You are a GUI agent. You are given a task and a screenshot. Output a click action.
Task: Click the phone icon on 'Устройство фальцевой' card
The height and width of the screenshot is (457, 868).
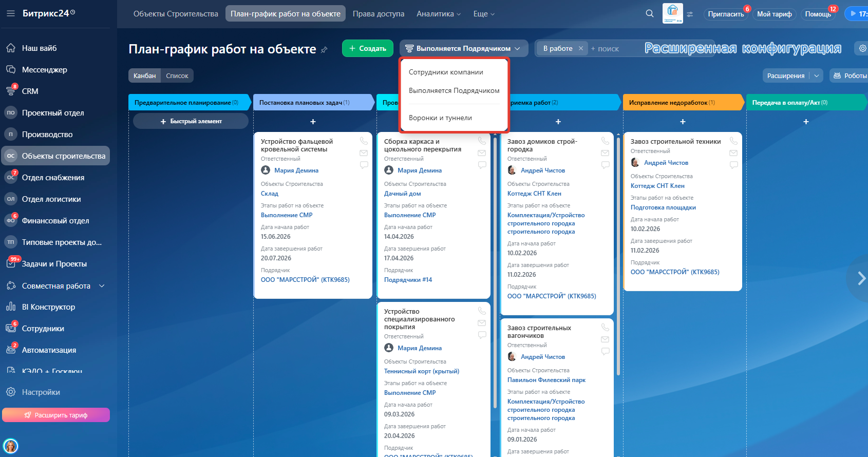(364, 141)
